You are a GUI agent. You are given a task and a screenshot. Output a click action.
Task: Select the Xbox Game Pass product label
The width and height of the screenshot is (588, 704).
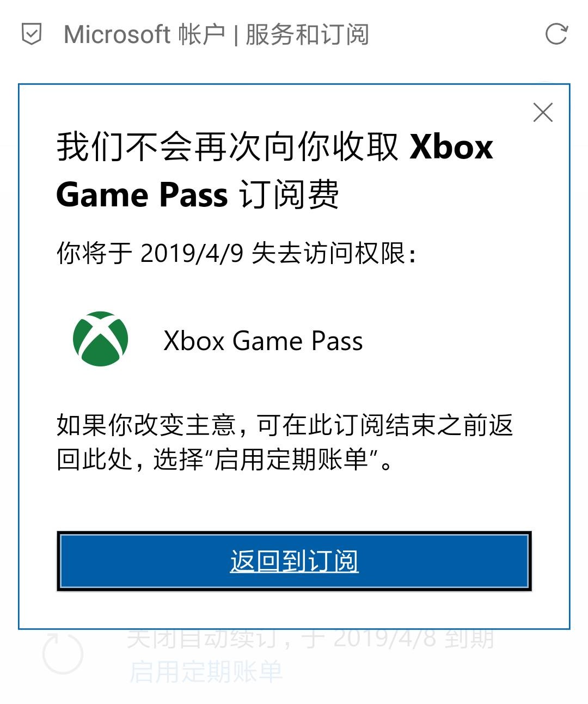263,341
